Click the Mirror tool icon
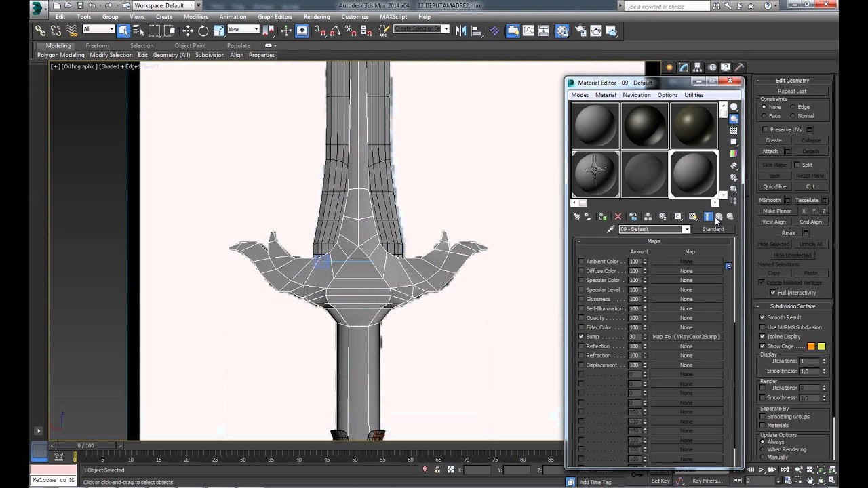The image size is (868, 488). [x=461, y=30]
